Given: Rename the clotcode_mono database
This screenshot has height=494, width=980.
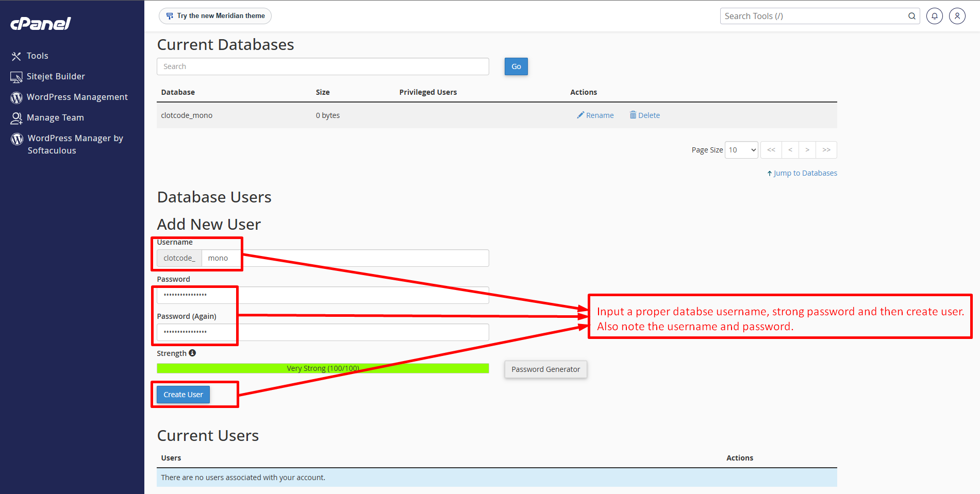Looking at the screenshot, I should pos(595,115).
